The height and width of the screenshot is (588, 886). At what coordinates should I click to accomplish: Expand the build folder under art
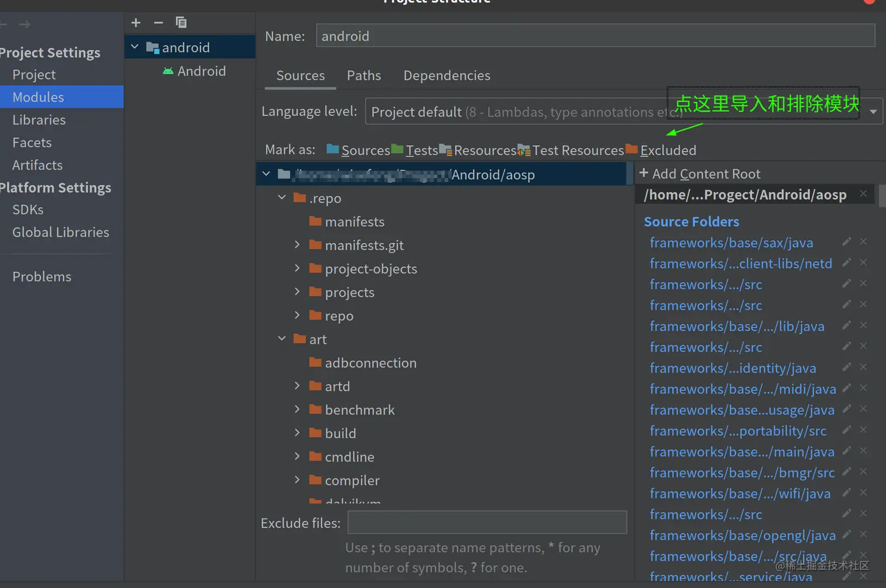point(297,432)
